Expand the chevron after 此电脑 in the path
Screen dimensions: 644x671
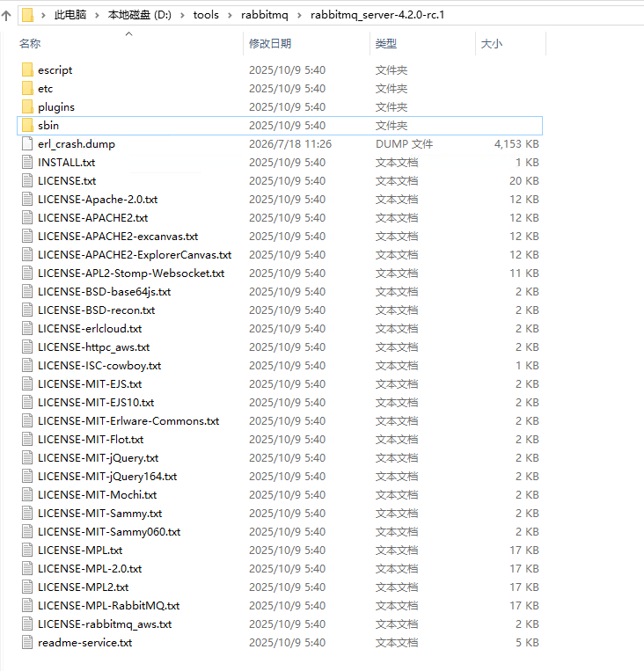click(x=97, y=16)
